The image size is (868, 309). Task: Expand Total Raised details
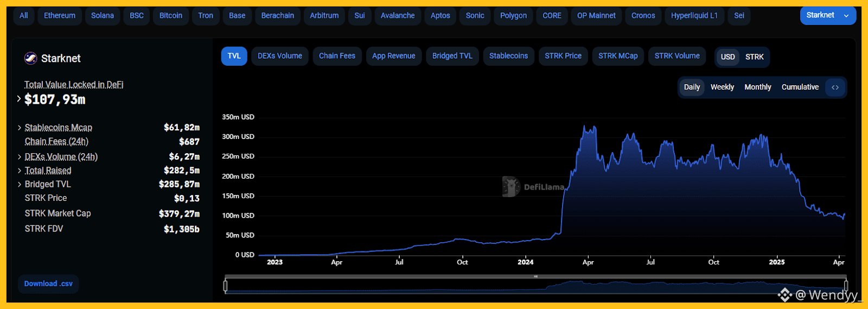click(20, 171)
